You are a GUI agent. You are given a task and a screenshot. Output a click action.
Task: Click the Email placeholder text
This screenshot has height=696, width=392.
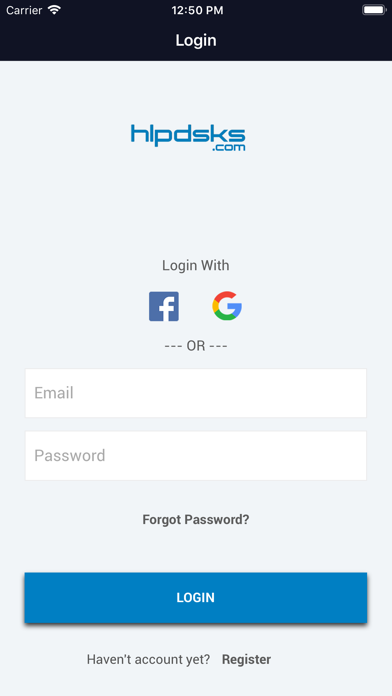click(54, 393)
